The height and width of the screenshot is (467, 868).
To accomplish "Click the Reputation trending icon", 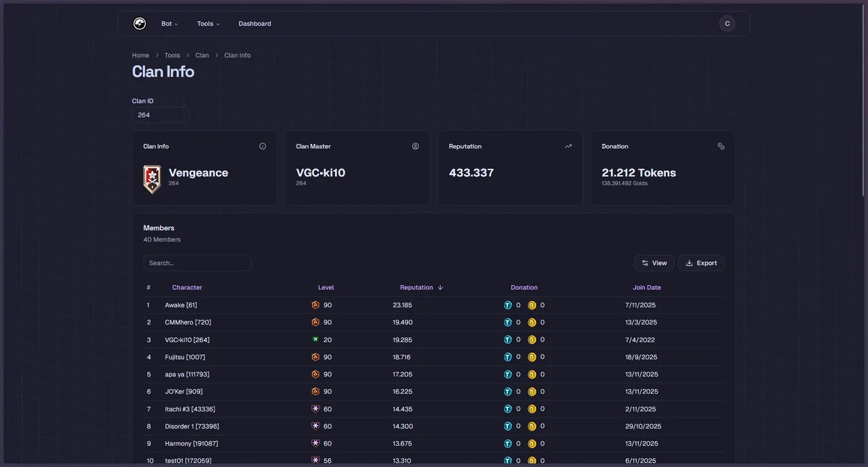I will click(x=568, y=146).
